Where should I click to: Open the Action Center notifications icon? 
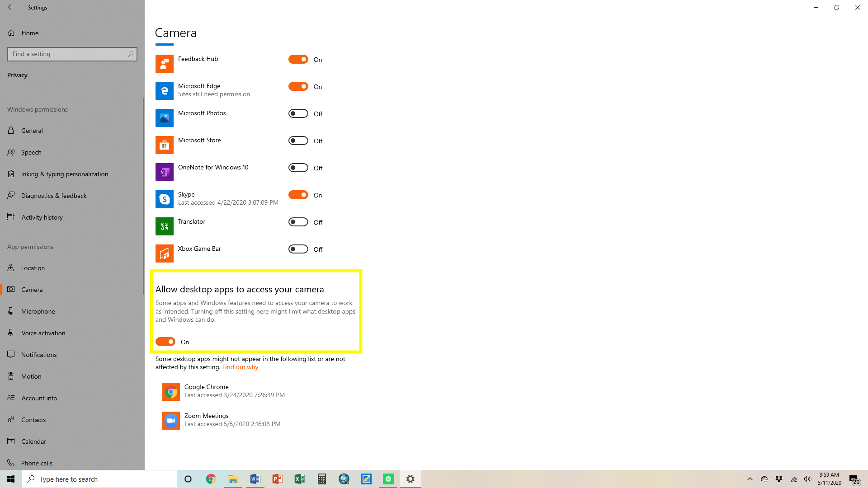coord(854,479)
